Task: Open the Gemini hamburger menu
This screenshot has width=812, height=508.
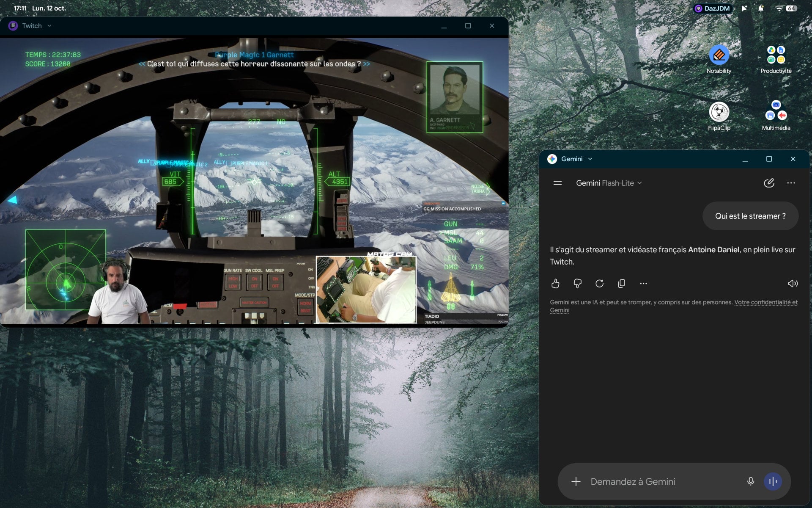Action: click(557, 183)
